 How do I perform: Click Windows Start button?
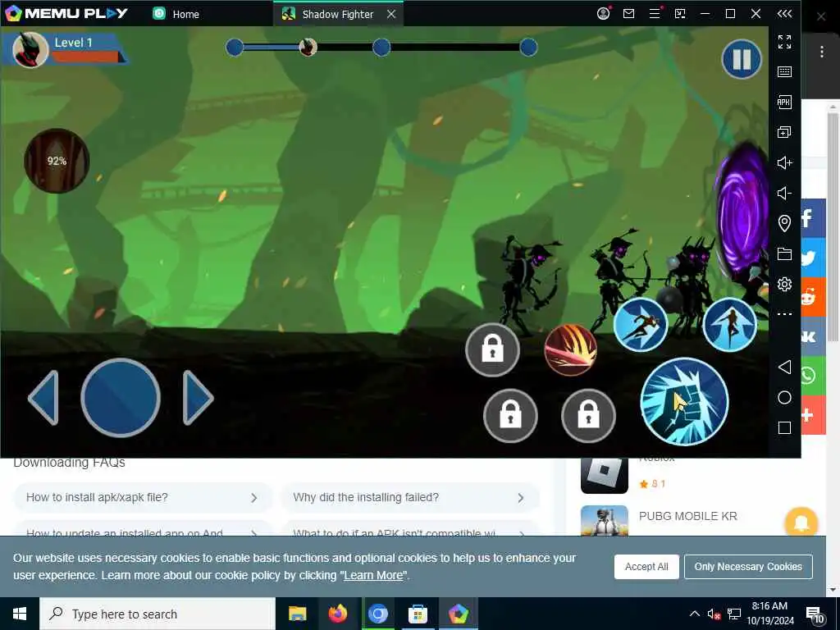click(x=20, y=614)
